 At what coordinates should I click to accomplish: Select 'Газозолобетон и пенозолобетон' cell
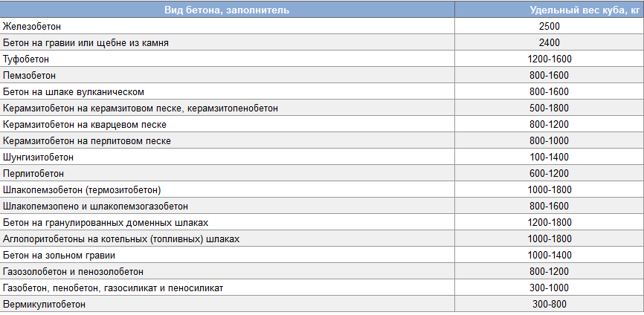click(73, 271)
